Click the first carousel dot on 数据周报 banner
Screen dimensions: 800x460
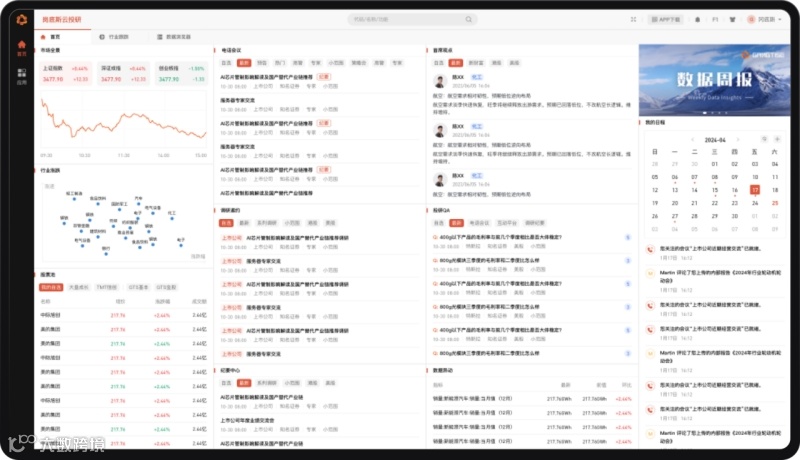[x=705, y=113]
